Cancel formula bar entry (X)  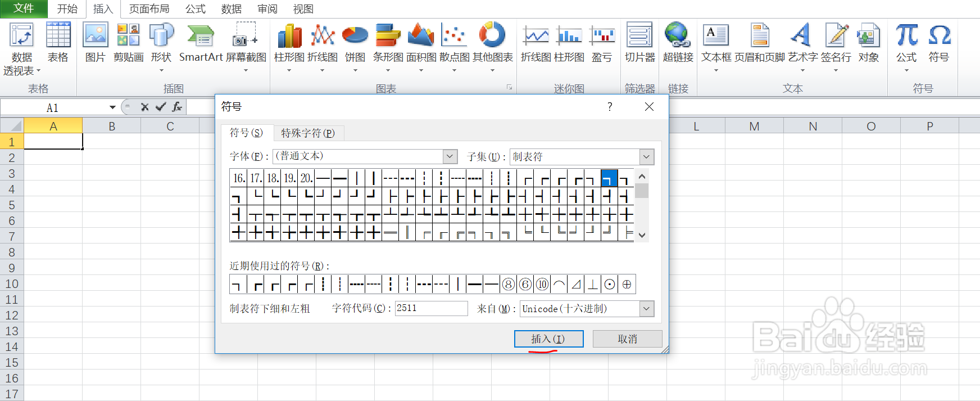[144, 107]
